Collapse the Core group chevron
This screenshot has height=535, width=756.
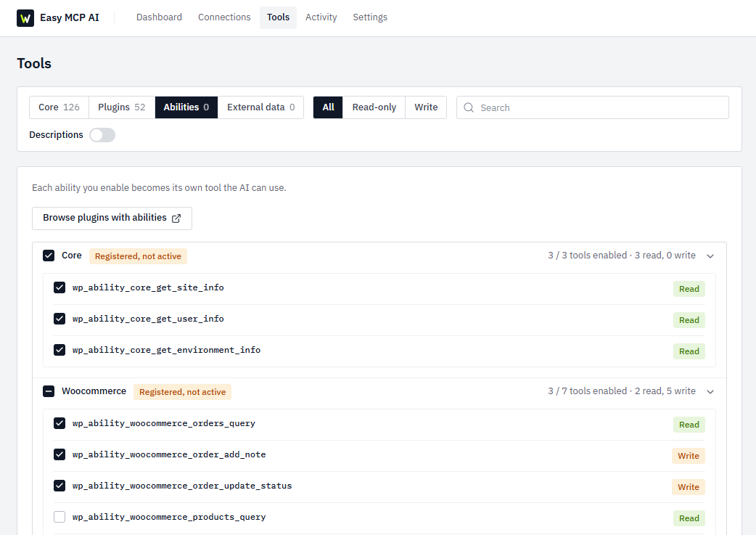710,256
